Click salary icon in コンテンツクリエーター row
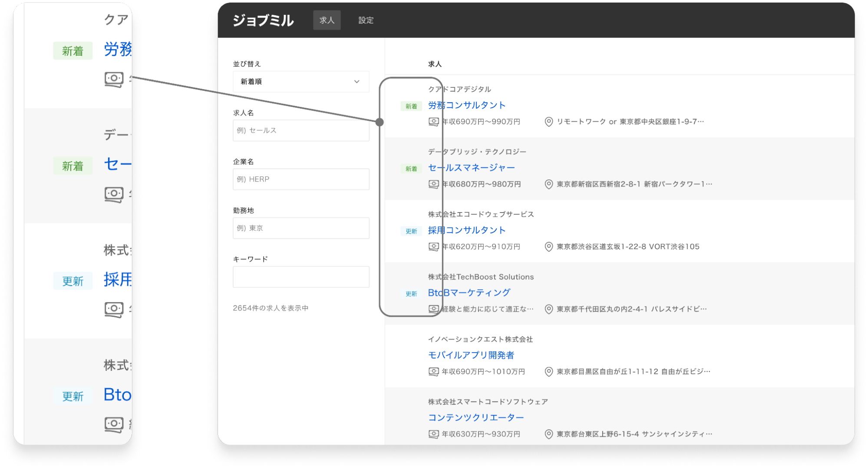 433,434
